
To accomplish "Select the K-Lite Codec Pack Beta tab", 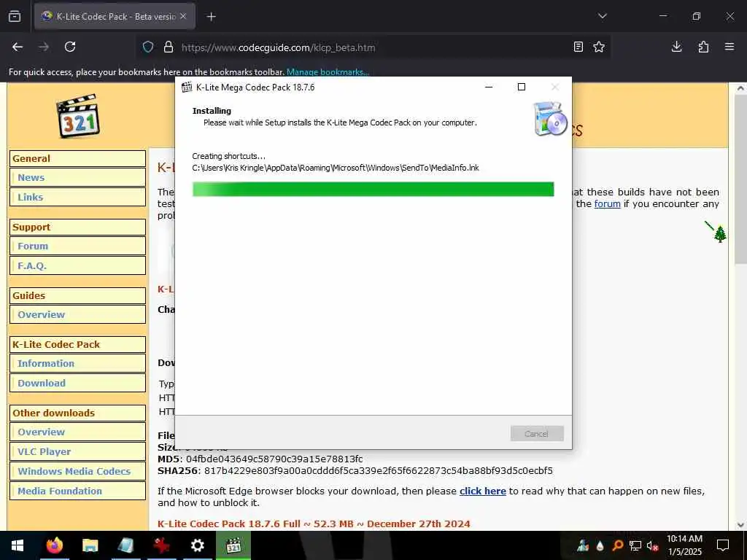I will tap(115, 16).
